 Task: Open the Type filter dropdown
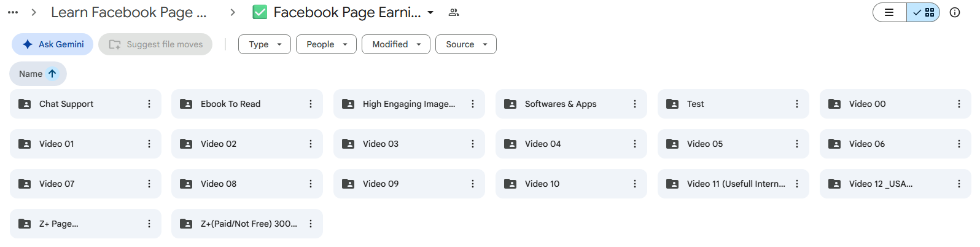[265, 44]
